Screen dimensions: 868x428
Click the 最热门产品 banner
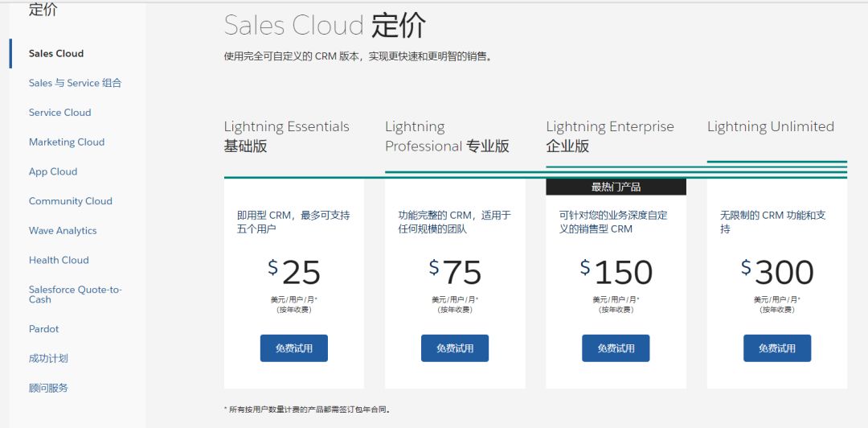coord(616,187)
